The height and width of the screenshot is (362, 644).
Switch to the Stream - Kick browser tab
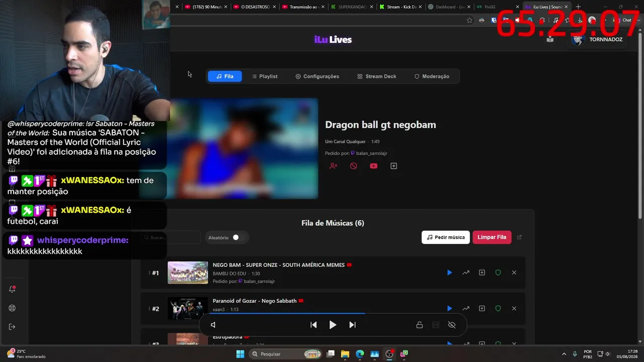[401, 7]
